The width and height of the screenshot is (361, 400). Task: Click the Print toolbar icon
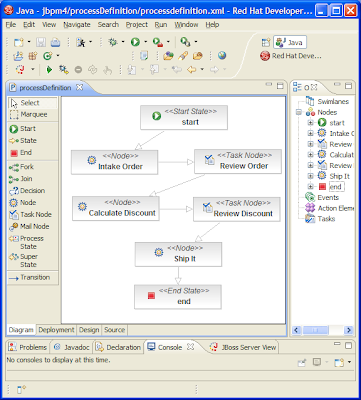tap(55, 42)
